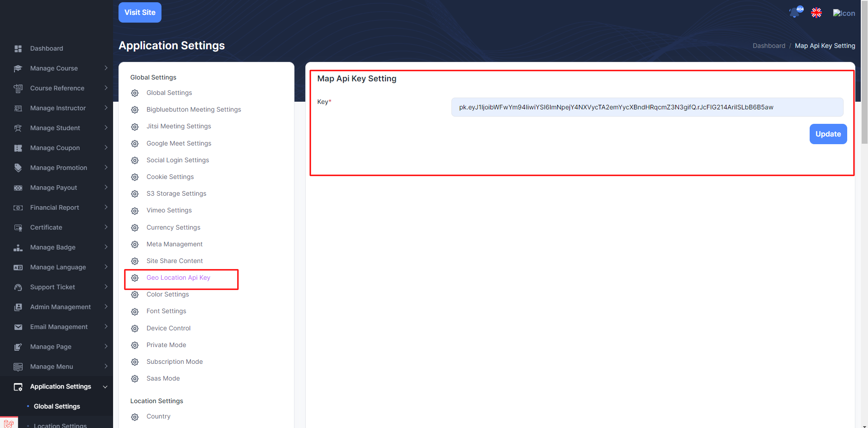Open Device Control settings
The image size is (868, 428).
coord(169,328)
